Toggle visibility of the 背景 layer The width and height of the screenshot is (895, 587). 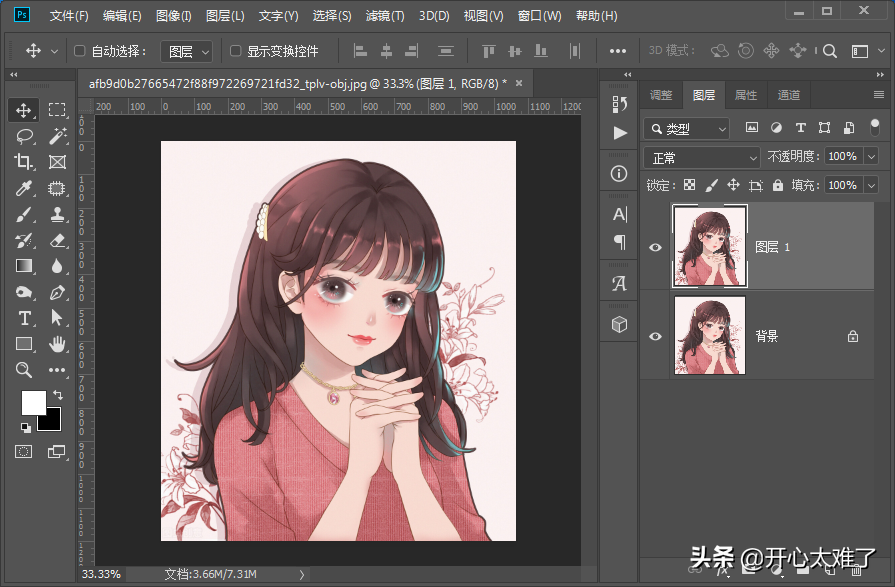(x=656, y=336)
